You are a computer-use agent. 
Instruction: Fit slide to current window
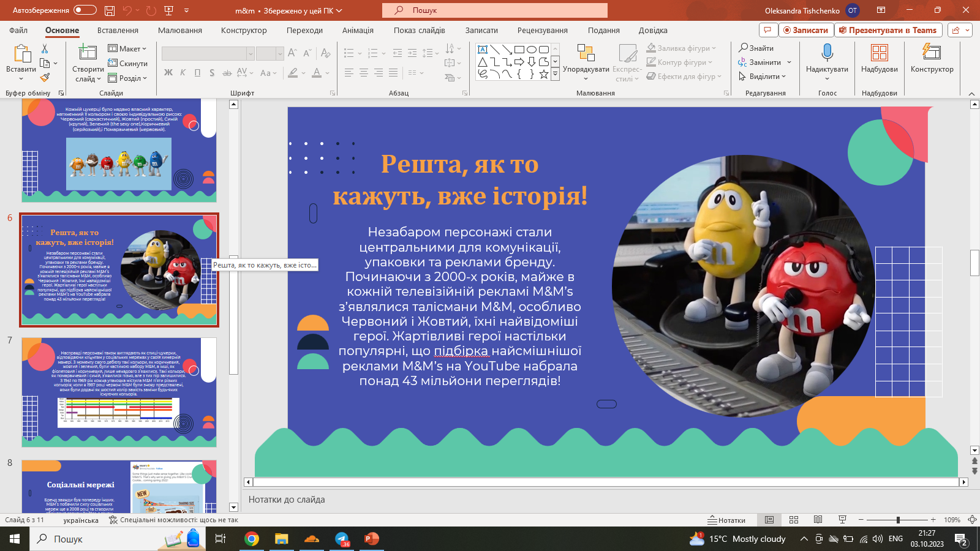pyautogui.click(x=972, y=520)
